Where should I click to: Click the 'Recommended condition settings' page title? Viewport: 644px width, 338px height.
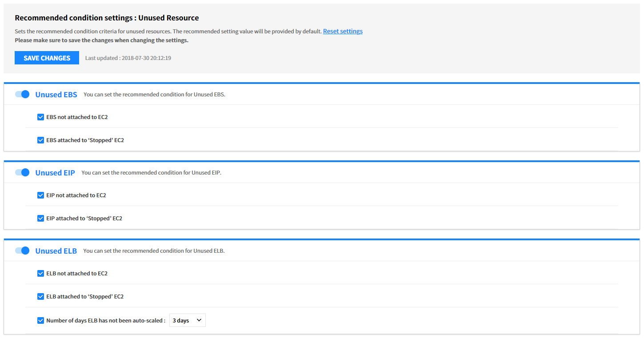(107, 18)
